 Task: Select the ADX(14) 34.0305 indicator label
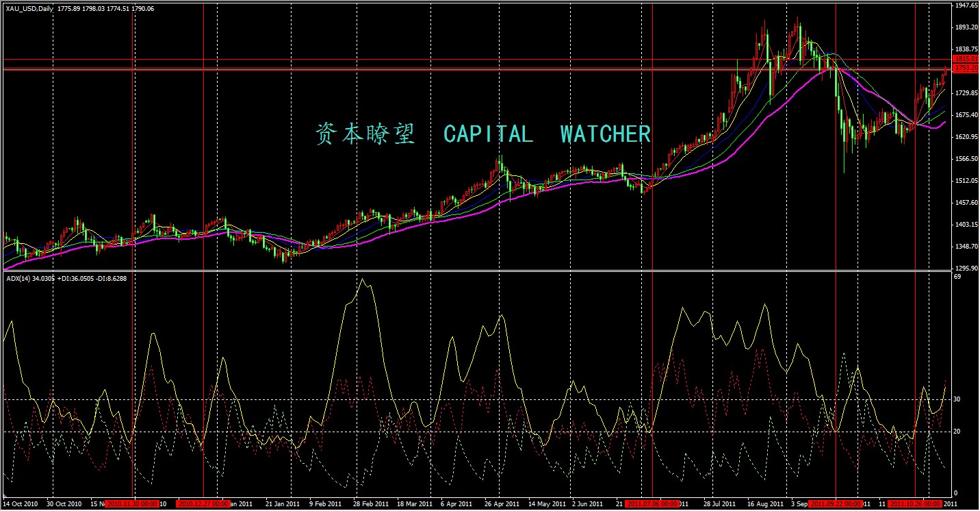click(29, 278)
